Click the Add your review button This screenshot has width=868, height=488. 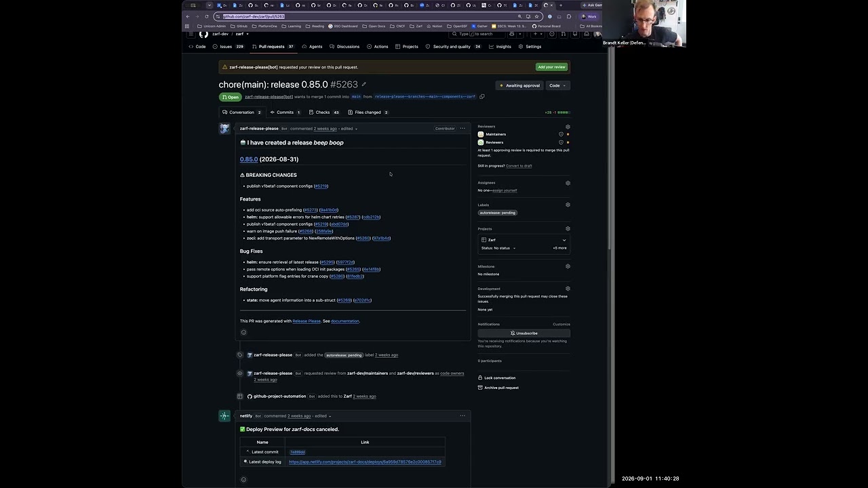pos(551,67)
